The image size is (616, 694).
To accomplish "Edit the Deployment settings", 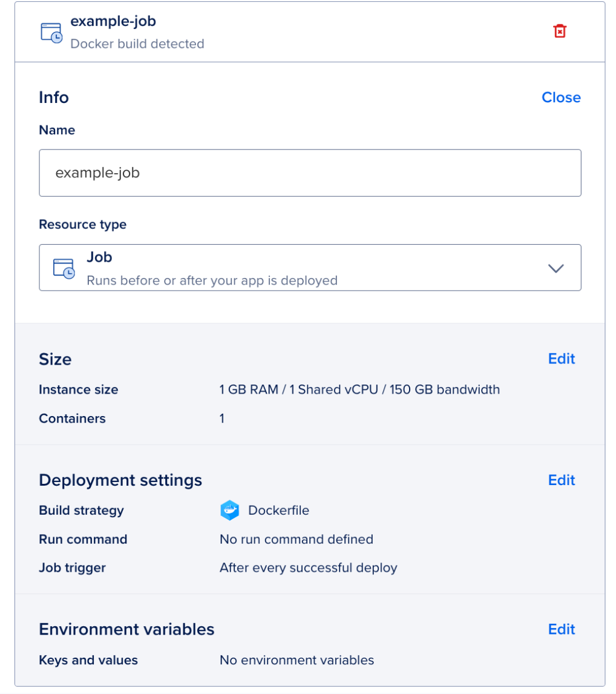I will [x=561, y=480].
